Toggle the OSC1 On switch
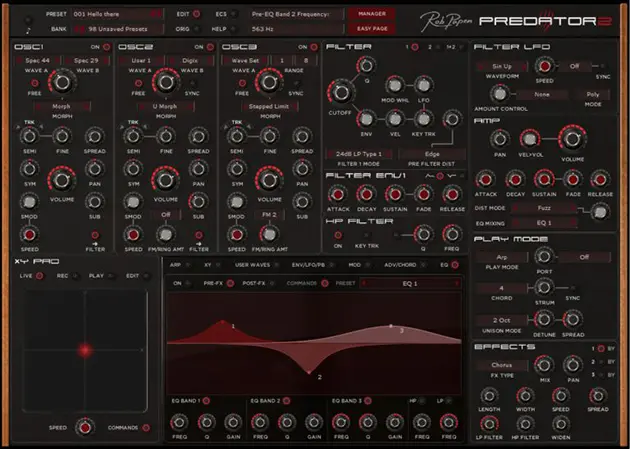This screenshot has width=630, height=449. tap(106, 47)
